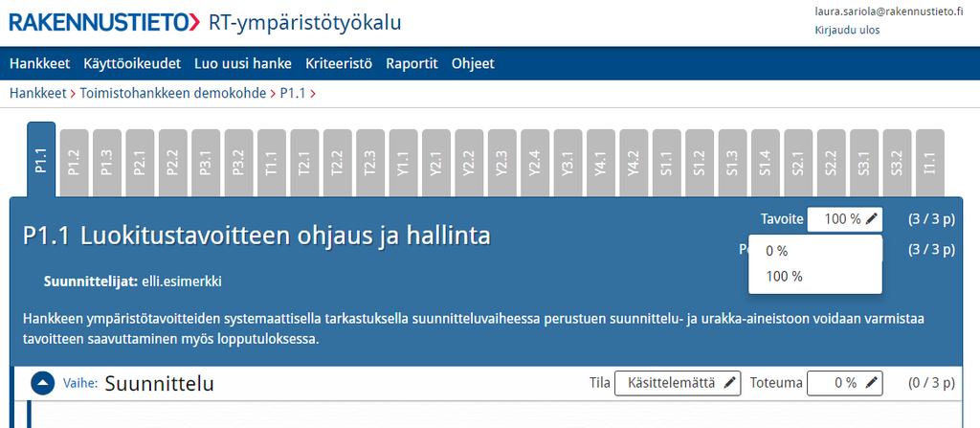Open the Kriteeristö menu
The image size is (980, 428).
coord(339,63)
